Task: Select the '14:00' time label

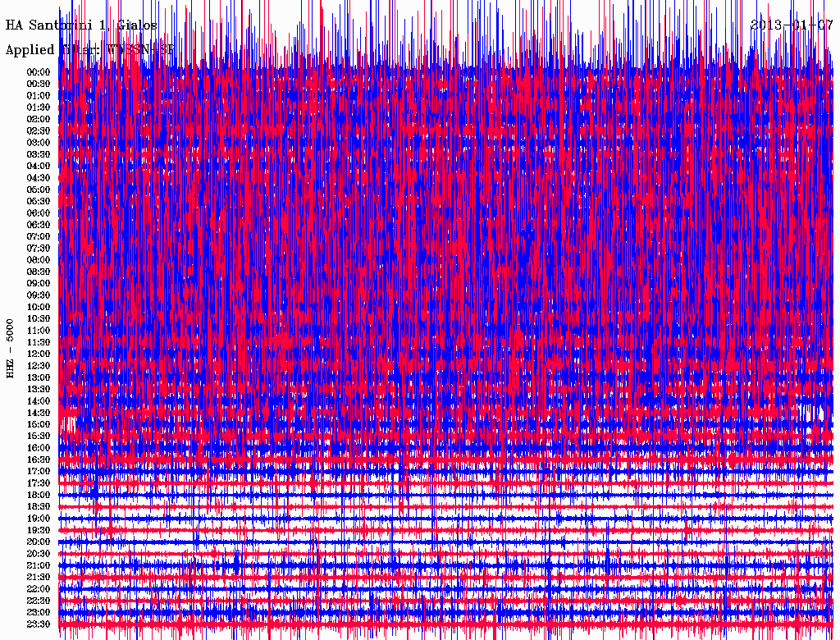Action: 39,401
